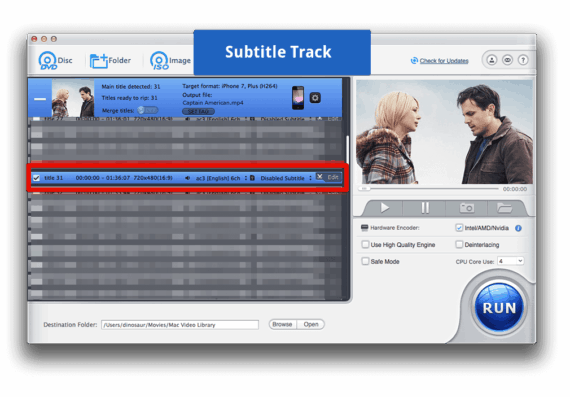
Task: Add a source with the Folder icon
Action: click(x=99, y=61)
